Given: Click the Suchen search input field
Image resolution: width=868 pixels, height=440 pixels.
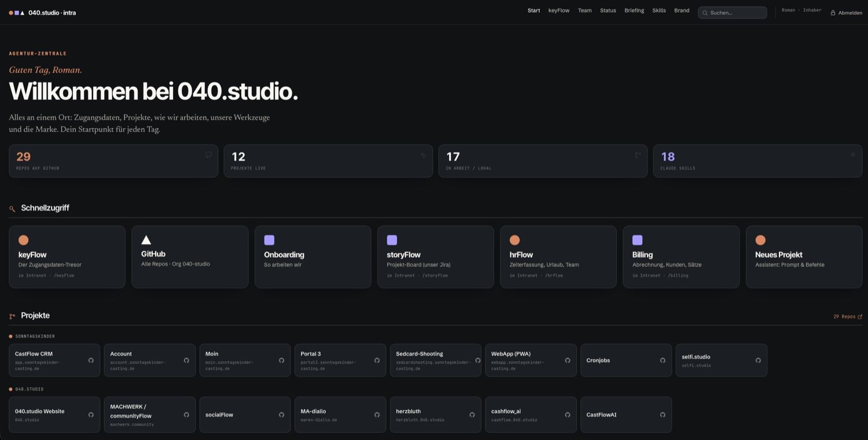Looking at the screenshot, I should click(x=732, y=13).
